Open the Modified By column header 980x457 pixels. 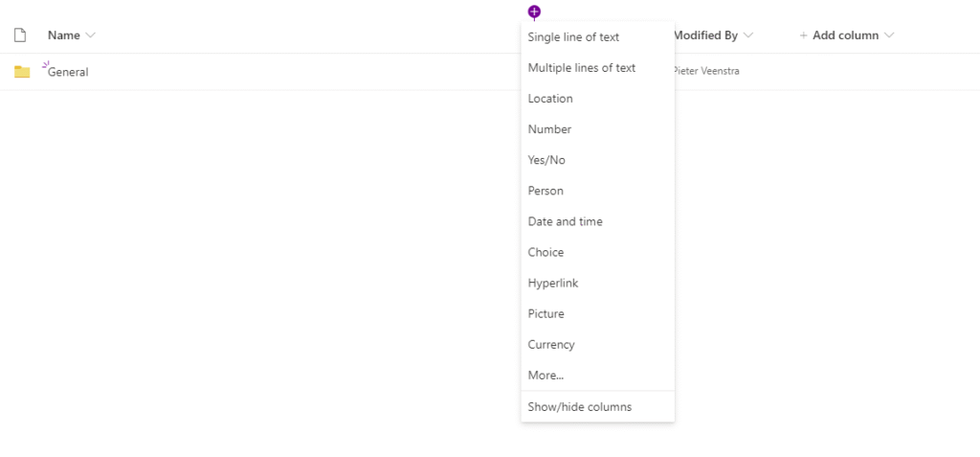pos(705,35)
